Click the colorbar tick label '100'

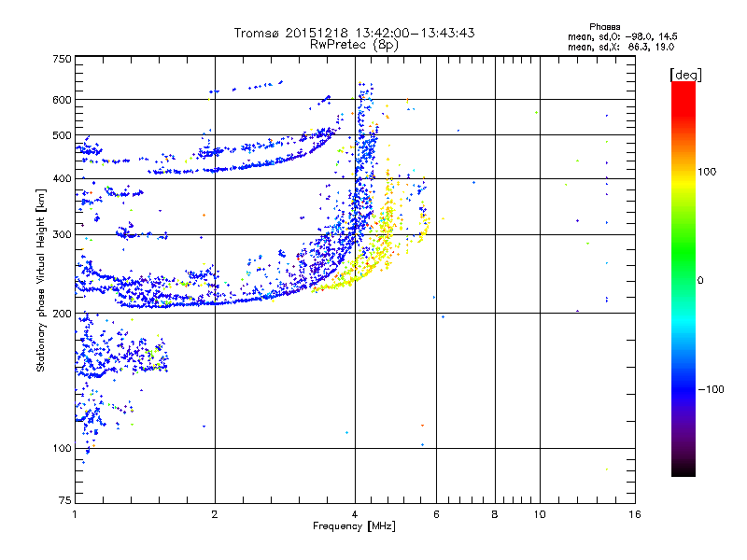coord(707,172)
